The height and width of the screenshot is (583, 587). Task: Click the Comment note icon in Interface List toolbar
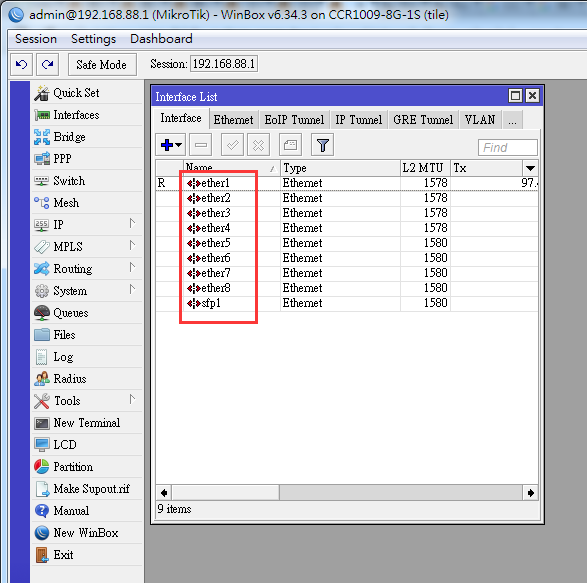[291, 145]
